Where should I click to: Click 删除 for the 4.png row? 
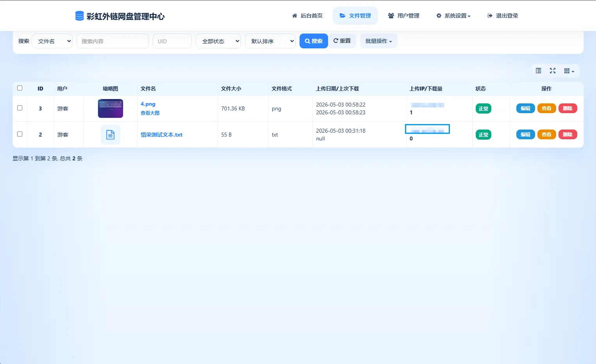pyautogui.click(x=567, y=108)
